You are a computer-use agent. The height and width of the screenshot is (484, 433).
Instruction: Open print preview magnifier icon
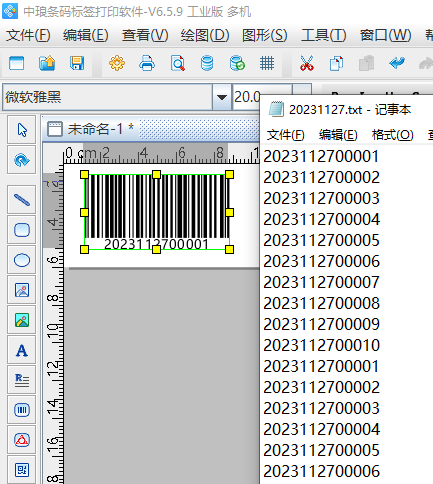[x=178, y=63]
